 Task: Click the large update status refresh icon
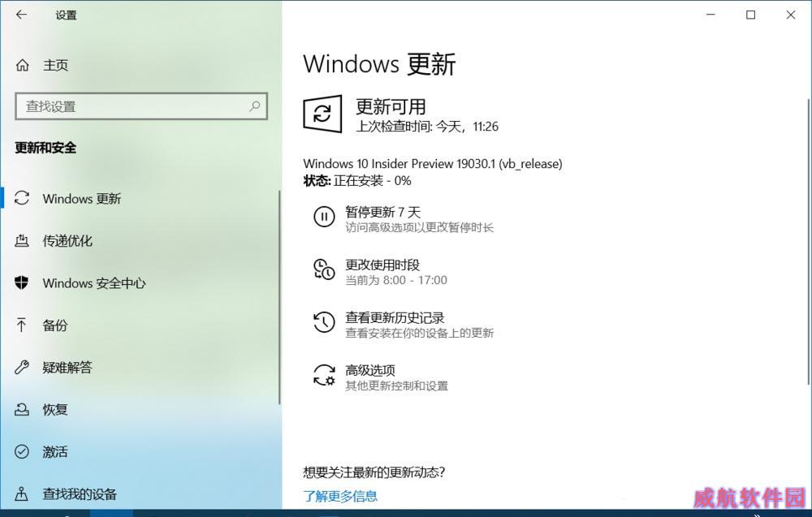[x=322, y=114]
